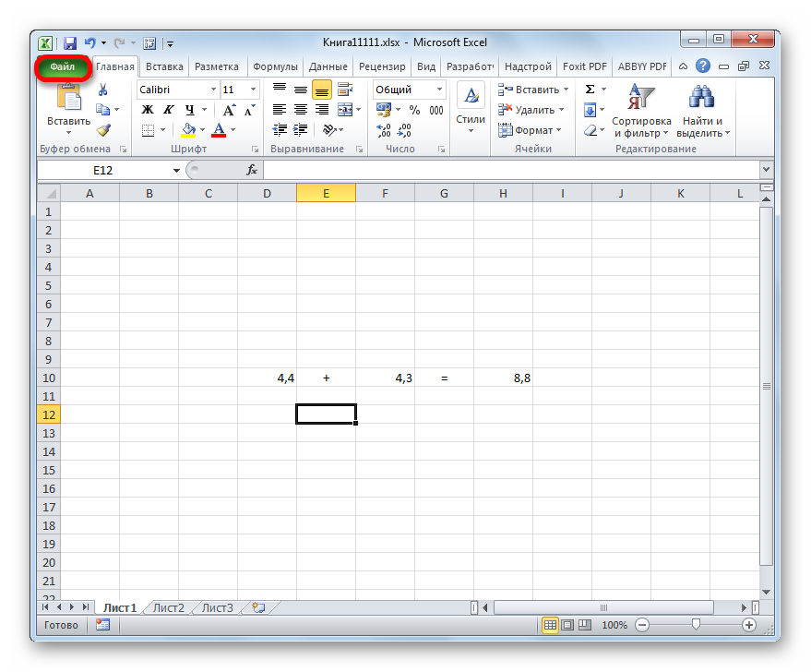The height and width of the screenshot is (672, 811).
Task: Toggle underline formatting (Ч)
Action: [x=190, y=110]
